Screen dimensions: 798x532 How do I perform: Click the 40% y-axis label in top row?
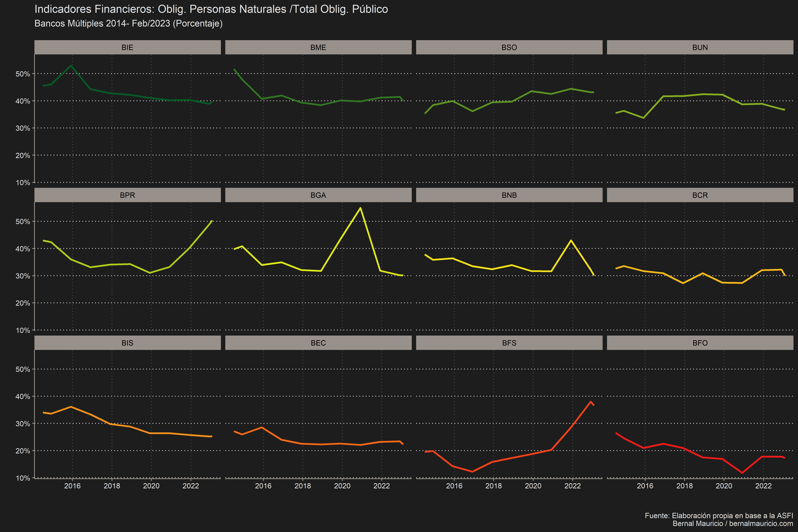[x=23, y=101]
